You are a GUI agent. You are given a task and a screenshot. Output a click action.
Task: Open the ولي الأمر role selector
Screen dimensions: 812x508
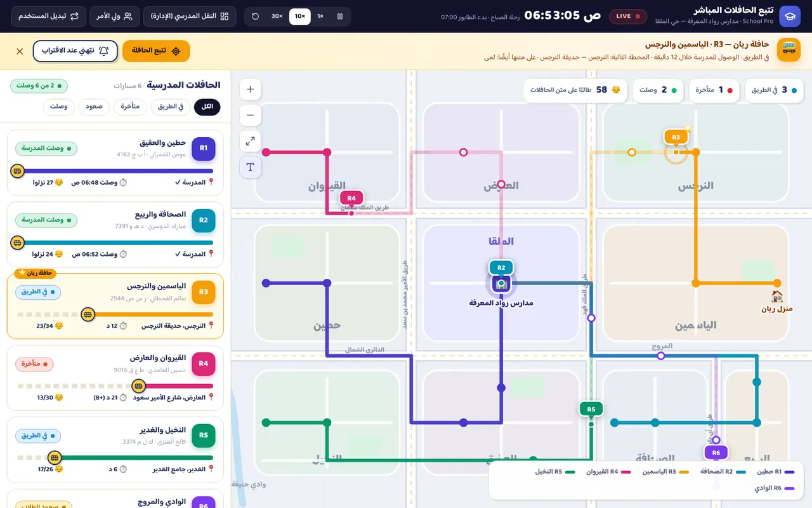(115, 17)
